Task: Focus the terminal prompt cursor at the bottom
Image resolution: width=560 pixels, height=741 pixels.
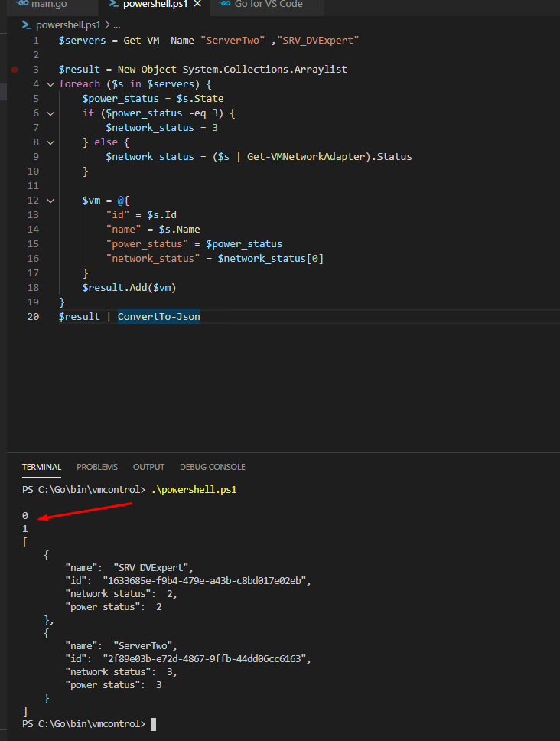Action: [x=154, y=724]
